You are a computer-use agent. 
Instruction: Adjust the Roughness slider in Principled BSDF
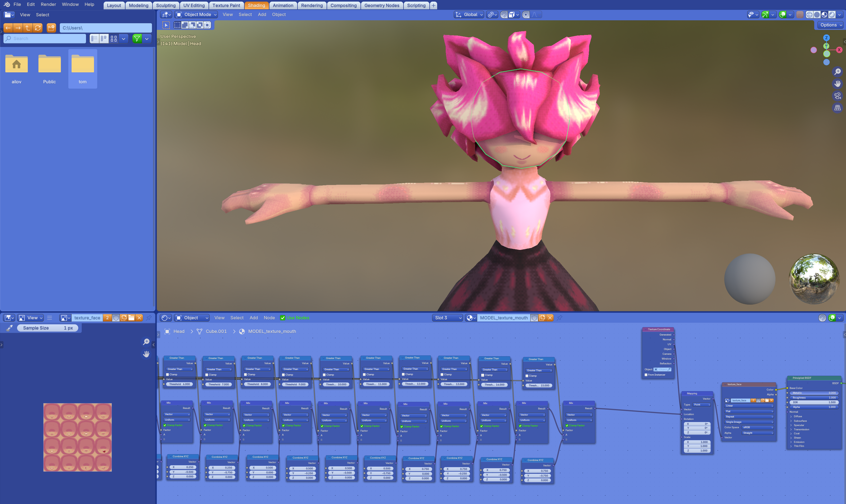814,398
